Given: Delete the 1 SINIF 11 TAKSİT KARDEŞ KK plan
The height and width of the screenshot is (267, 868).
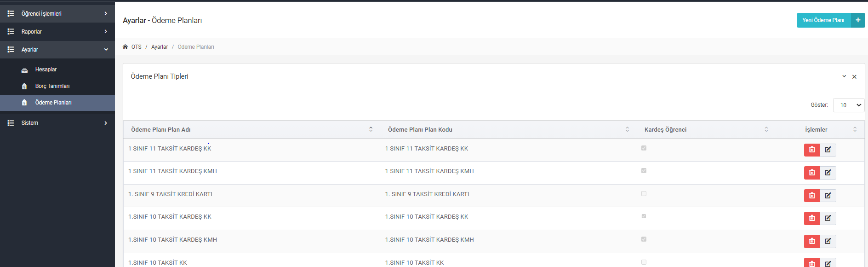Looking at the screenshot, I should pyautogui.click(x=812, y=150).
